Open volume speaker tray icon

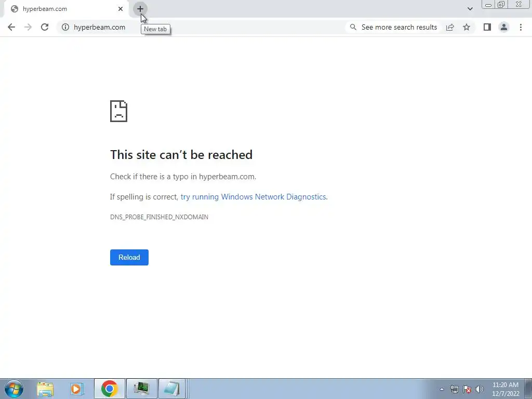(x=480, y=389)
